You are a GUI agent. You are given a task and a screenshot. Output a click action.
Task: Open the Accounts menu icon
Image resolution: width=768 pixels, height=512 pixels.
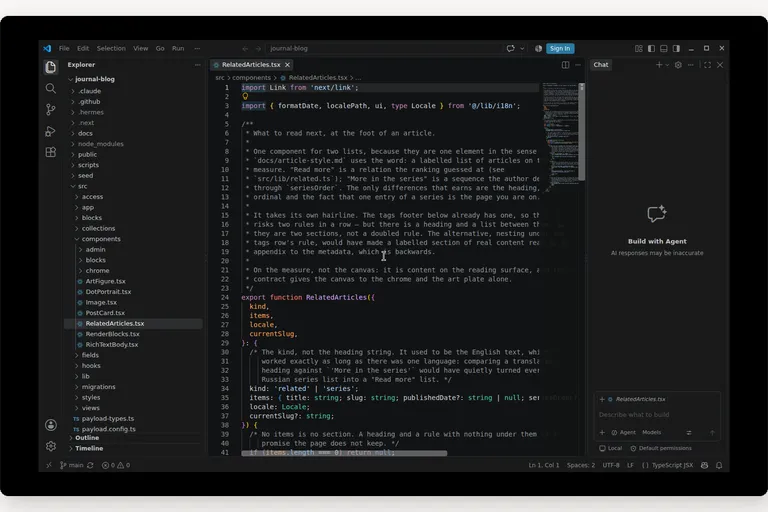pyautogui.click(x=51, y=425)
